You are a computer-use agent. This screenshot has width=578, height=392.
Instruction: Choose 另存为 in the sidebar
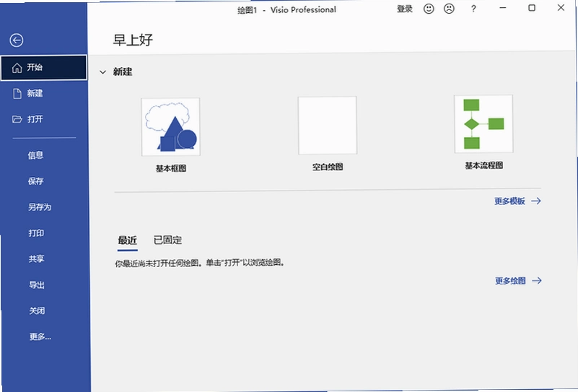[x=40, y=207]
